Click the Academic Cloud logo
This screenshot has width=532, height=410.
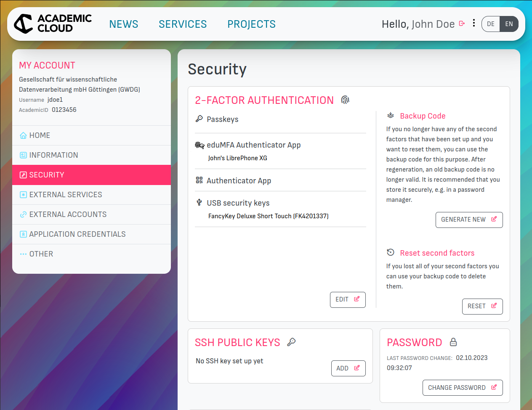point(52,24)
